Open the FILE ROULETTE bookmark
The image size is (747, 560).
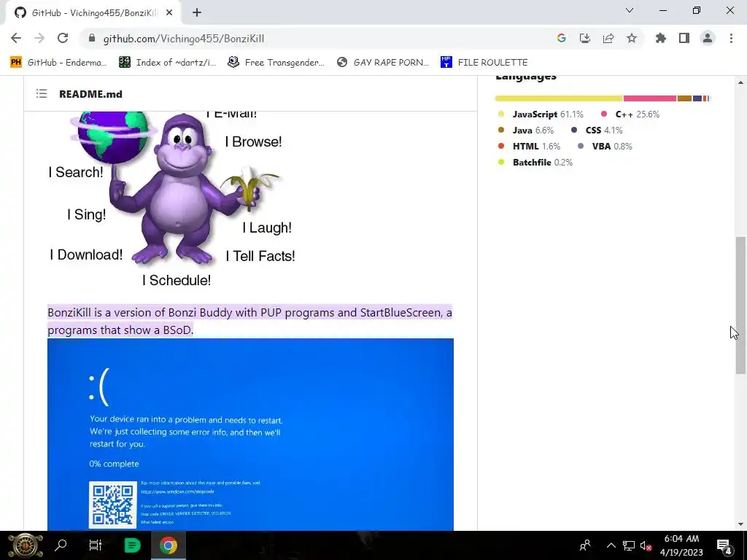[484, 63]
